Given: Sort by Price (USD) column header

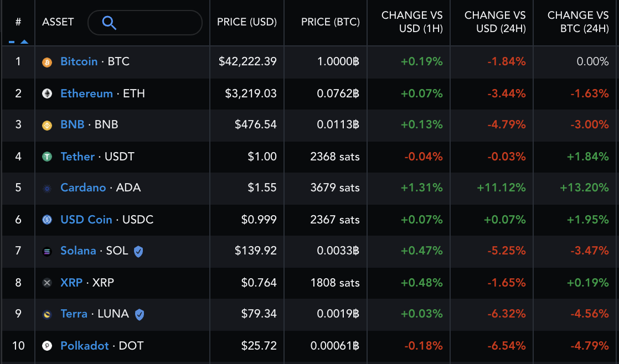Looking at the screenshot, I should tap(246, 23).
